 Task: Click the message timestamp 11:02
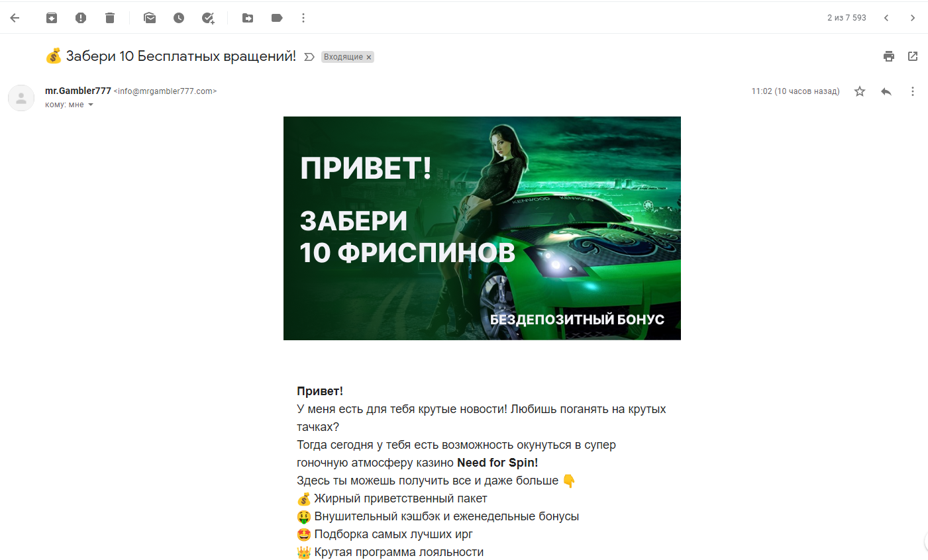coord(796,91)
